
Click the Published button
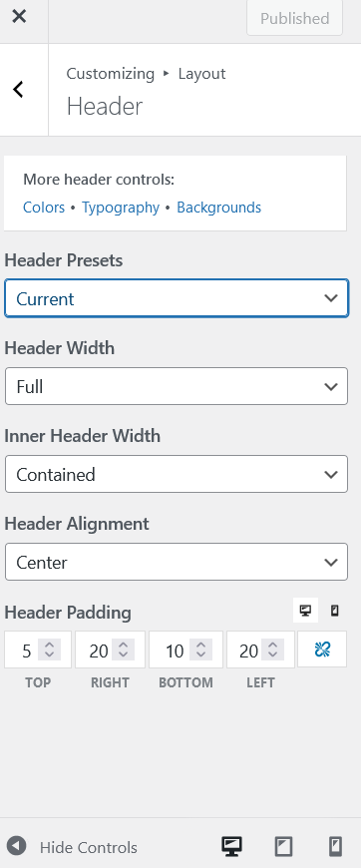[x=294, y=18]
